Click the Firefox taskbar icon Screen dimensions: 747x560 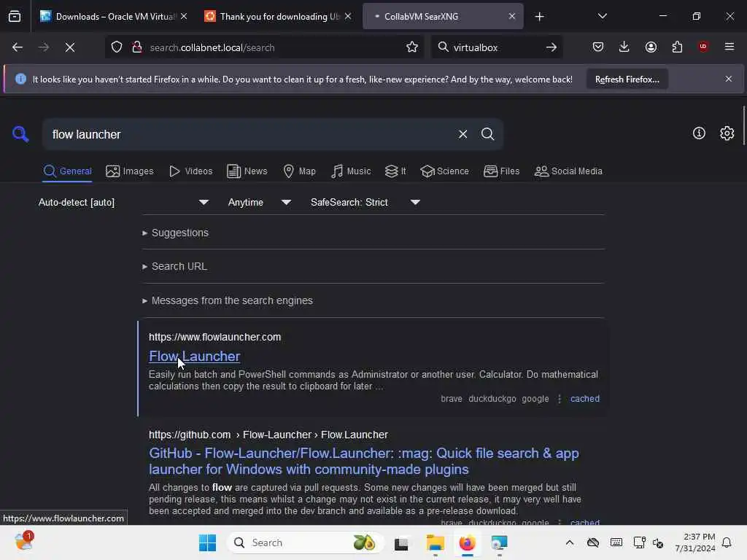[468, 542]
